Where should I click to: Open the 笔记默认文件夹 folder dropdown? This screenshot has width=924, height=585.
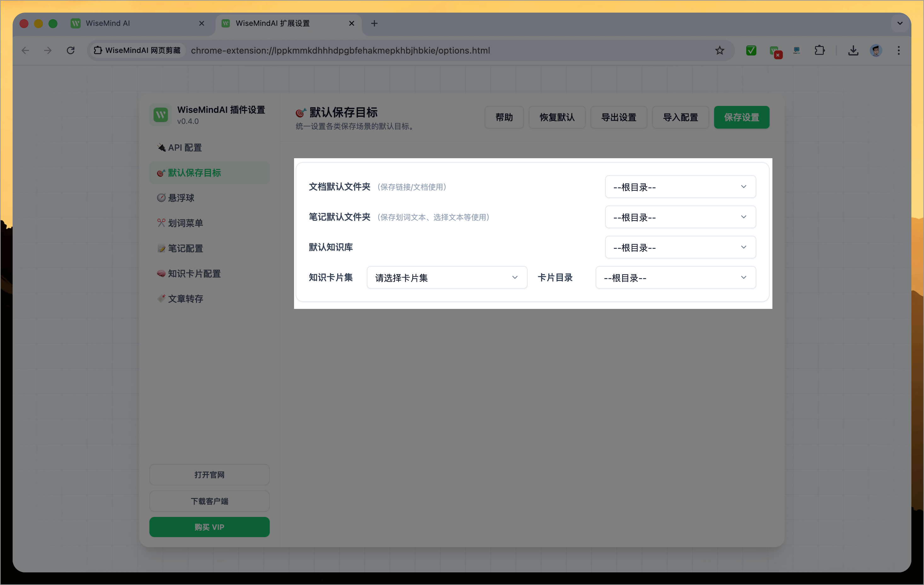[680, 217]
